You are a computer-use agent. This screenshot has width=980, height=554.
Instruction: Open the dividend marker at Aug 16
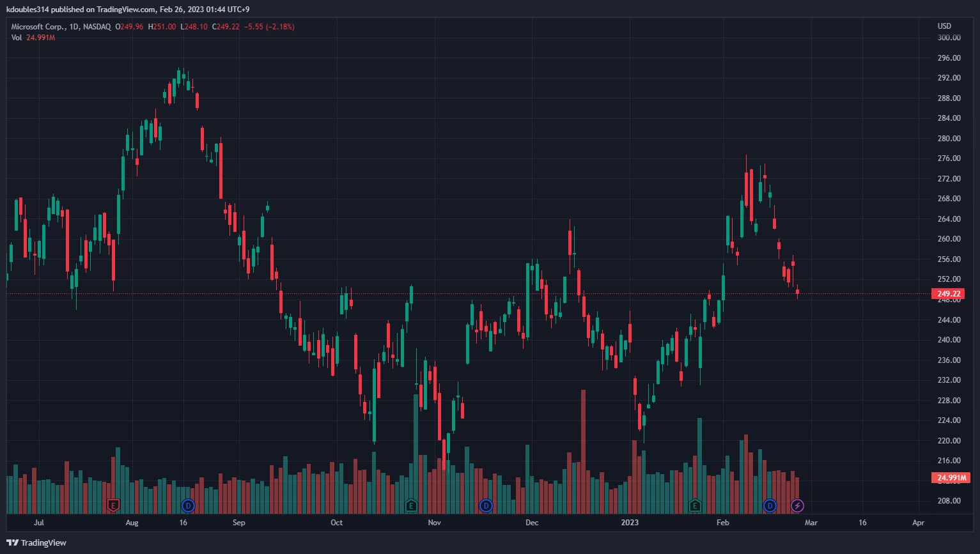pos(188,505)
